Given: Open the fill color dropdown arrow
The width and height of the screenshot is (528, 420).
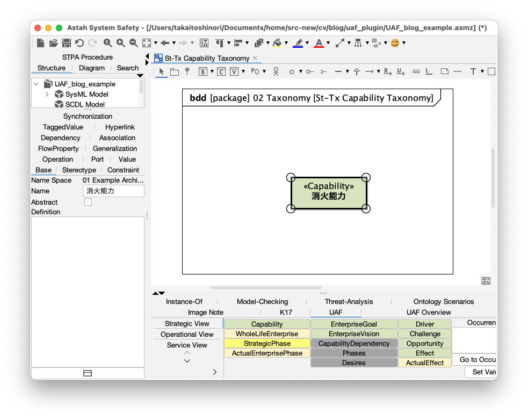Looking at the screenshot, I should click(x=286, y=43).
